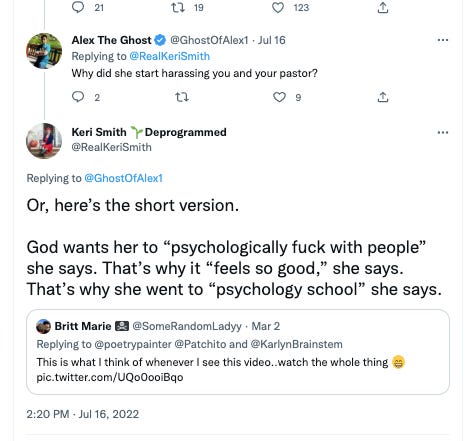The width and height of the screenshot is (472, 441).
Task: Share the top tweet via upload icon
Action: pyautogui.click(x=383, y=7)
